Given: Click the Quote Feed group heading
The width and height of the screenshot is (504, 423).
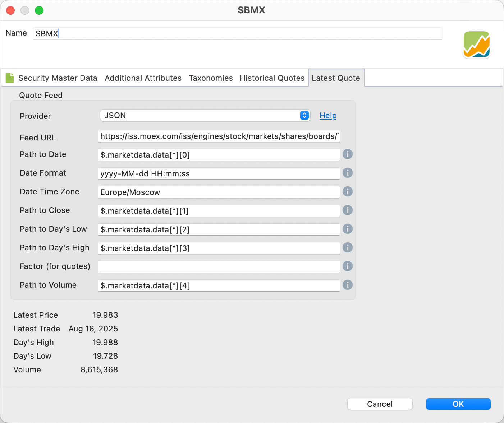Looking at the screenshot, I should [x=41, y=96].
